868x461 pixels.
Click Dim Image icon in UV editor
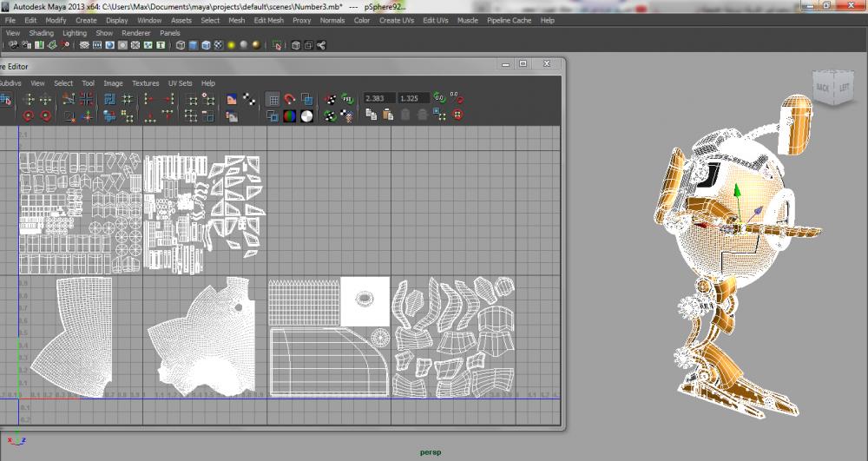click(232, 115)
